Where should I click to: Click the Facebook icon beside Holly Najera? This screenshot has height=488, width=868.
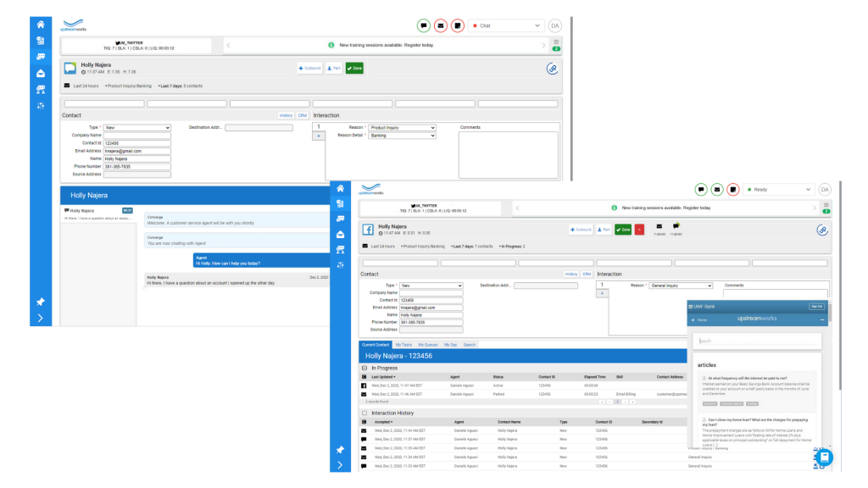point(368,230)
